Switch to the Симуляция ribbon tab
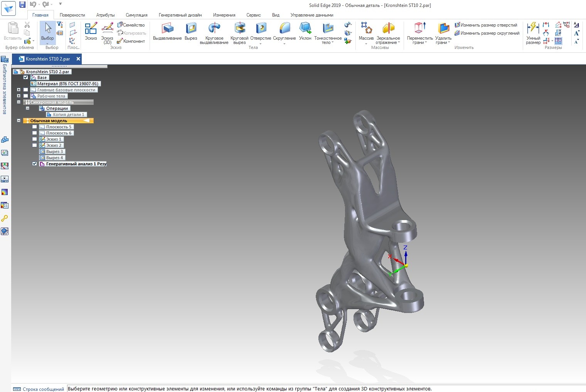The height and width of the screenshot is (392, 586). [136, 15]
